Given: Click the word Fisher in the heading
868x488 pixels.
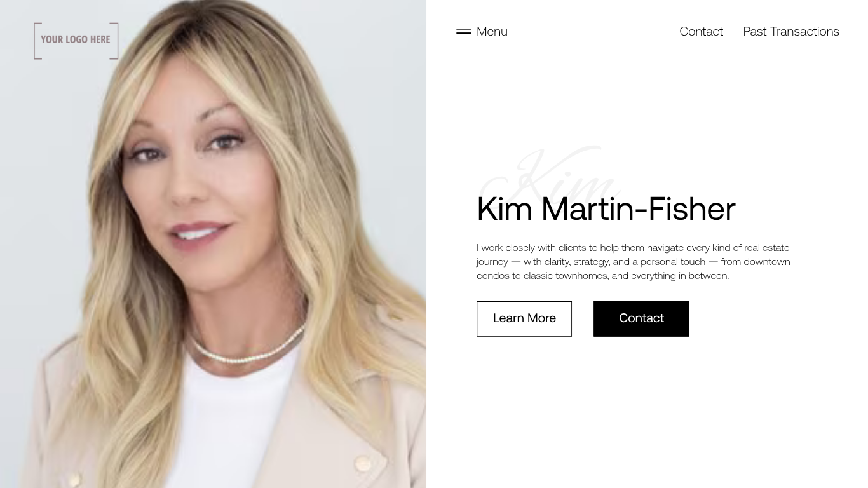Looking at the screenshot, I should [x=692, y=208].
